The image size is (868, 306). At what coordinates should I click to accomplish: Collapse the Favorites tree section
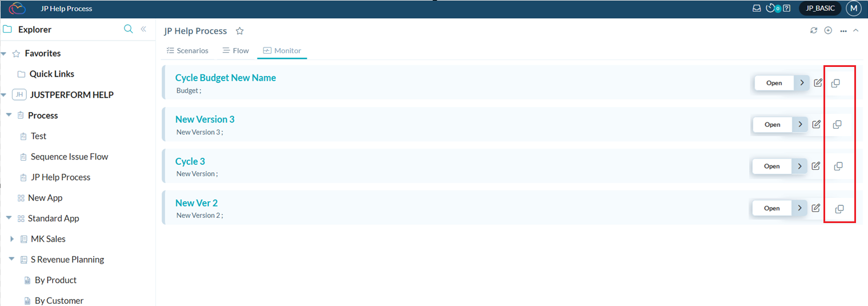[4, 54]
